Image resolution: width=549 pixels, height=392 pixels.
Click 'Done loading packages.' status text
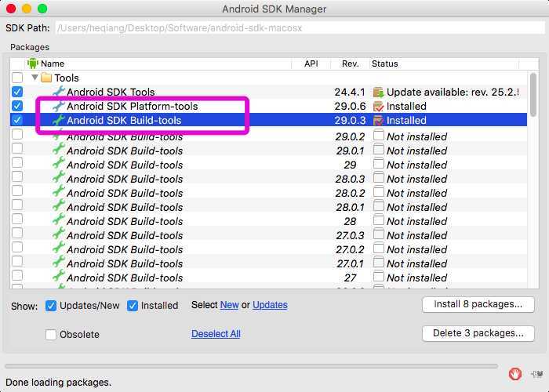click(58, 383)
